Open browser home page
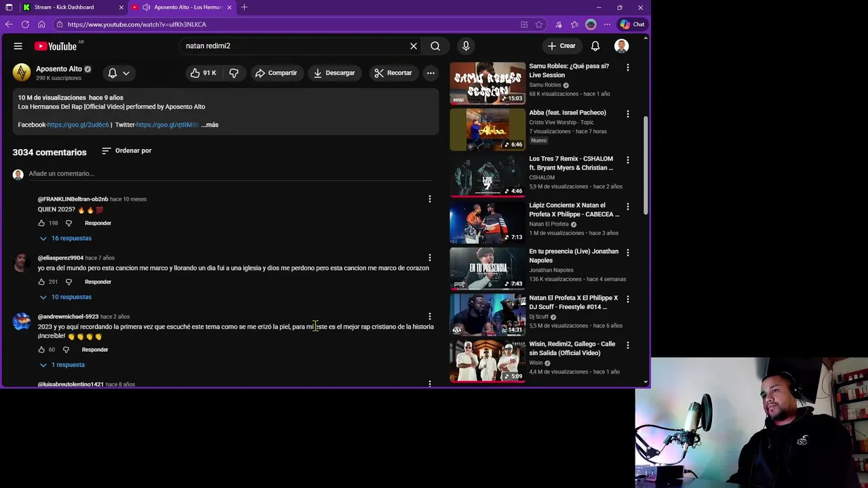This screenshot has height=488, width=868. pyautogui.click(x=41, y=24)
